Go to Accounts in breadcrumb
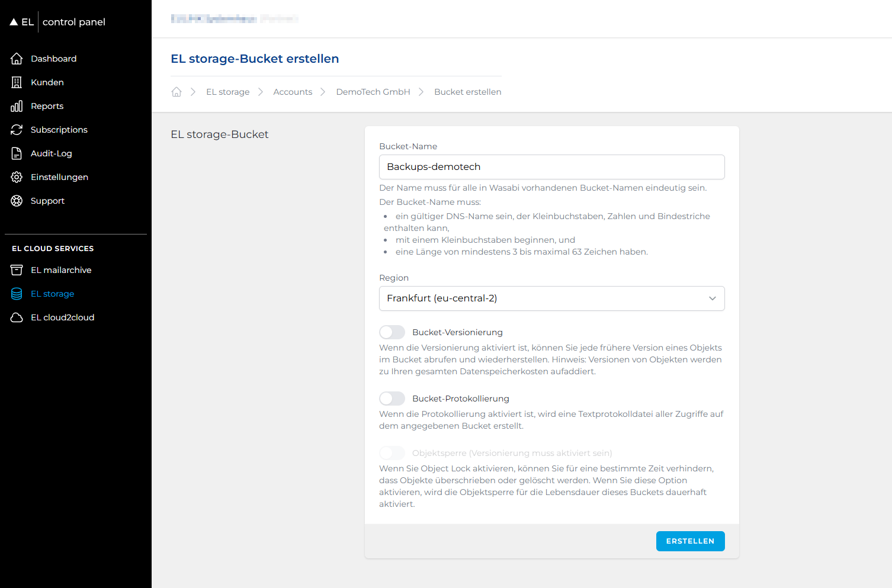The image size is (892, 588). [x=293, y=92]
